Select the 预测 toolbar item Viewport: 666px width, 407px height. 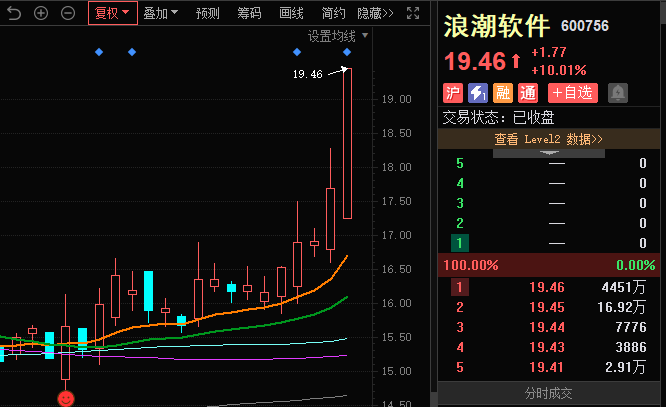(207, 13)
